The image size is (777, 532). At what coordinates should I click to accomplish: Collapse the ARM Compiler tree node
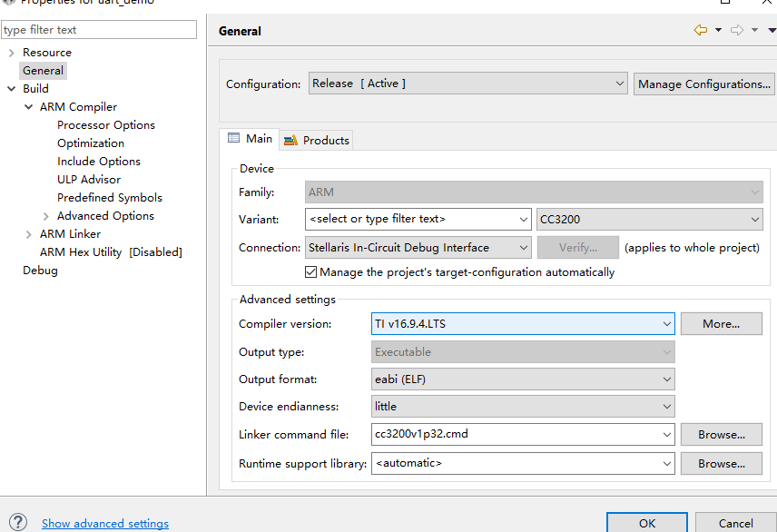click(x=29, y=107)
